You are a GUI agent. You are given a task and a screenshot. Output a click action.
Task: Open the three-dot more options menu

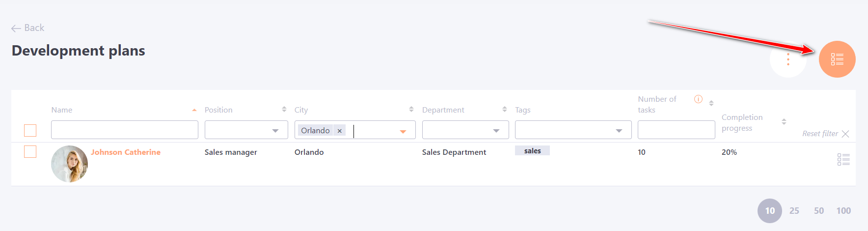788,59
